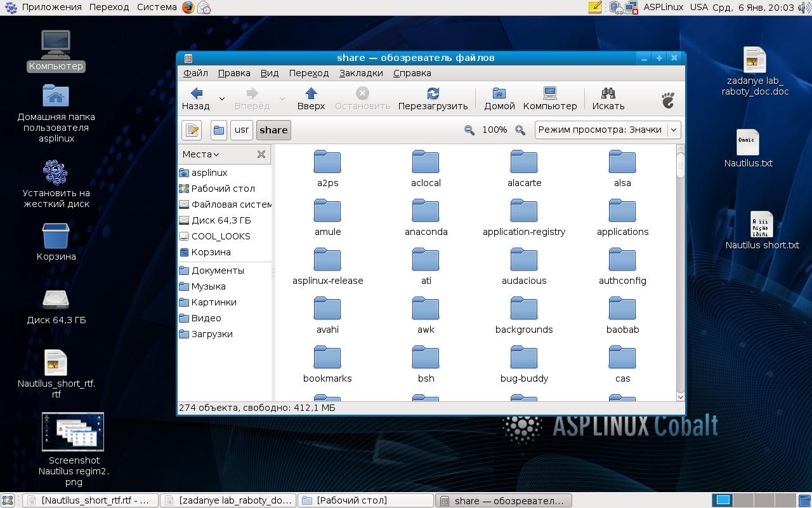Select the share path button

click(x=273, y=130)
